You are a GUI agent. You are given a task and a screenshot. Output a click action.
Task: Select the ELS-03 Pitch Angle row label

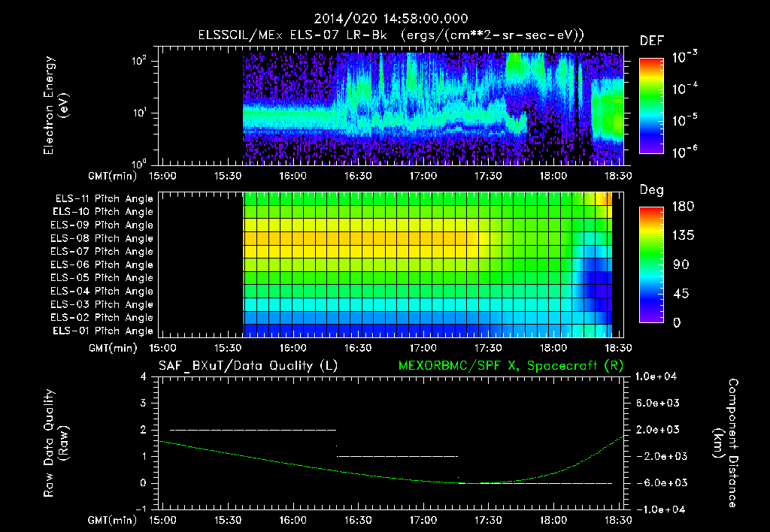[x=102, y=305]
